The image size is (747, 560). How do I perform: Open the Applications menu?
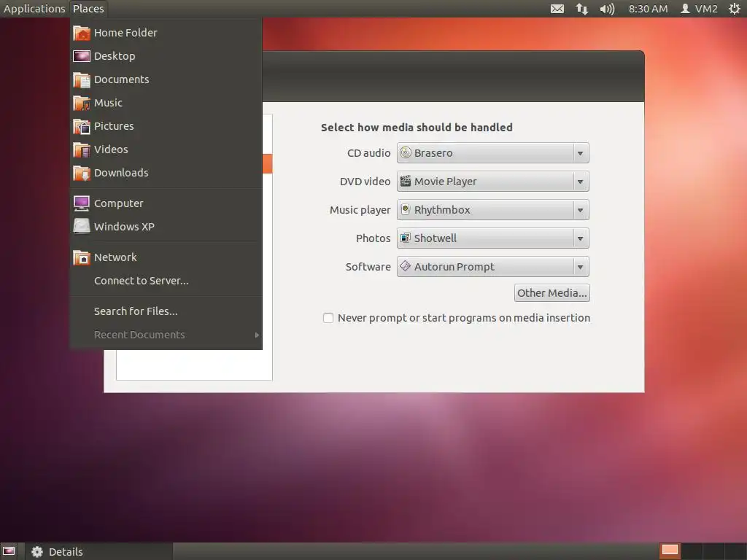click(x=34, y=9)
